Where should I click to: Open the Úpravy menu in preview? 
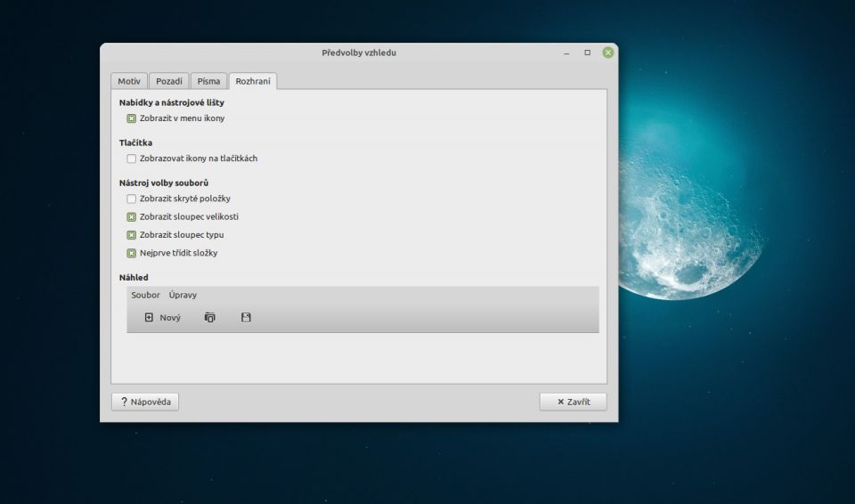point(183,295)
